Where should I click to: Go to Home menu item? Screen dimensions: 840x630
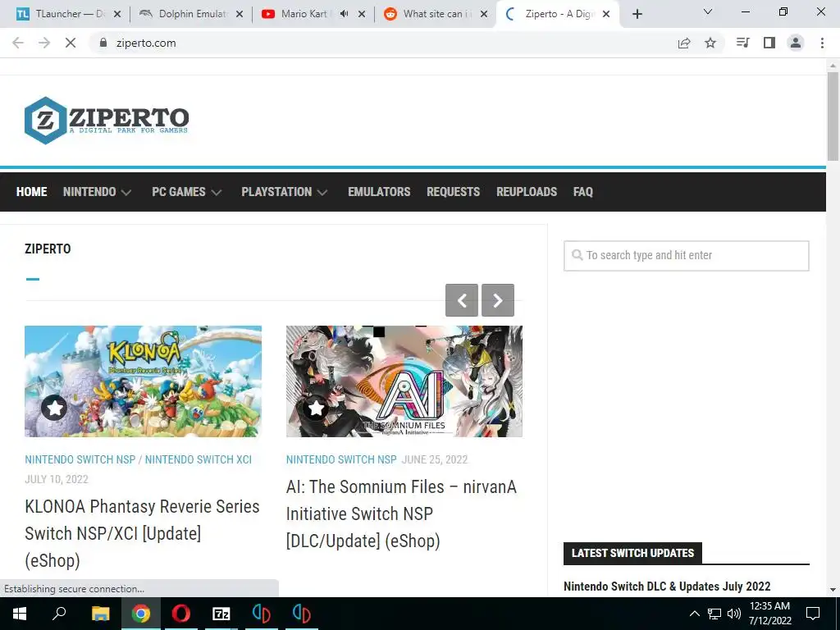coord(32,192)
